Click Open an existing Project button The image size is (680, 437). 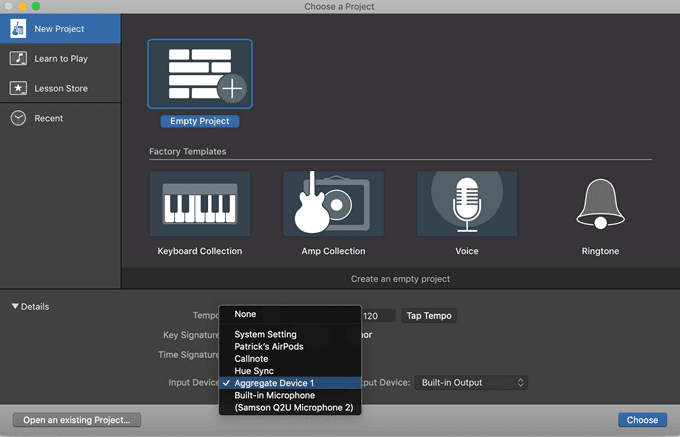[77, 420]
